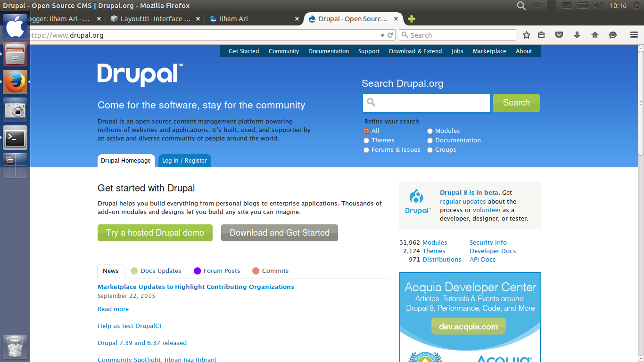The image size is (644, 362).
Task: Select the Themes search radio button
Action: coord(366,140)
